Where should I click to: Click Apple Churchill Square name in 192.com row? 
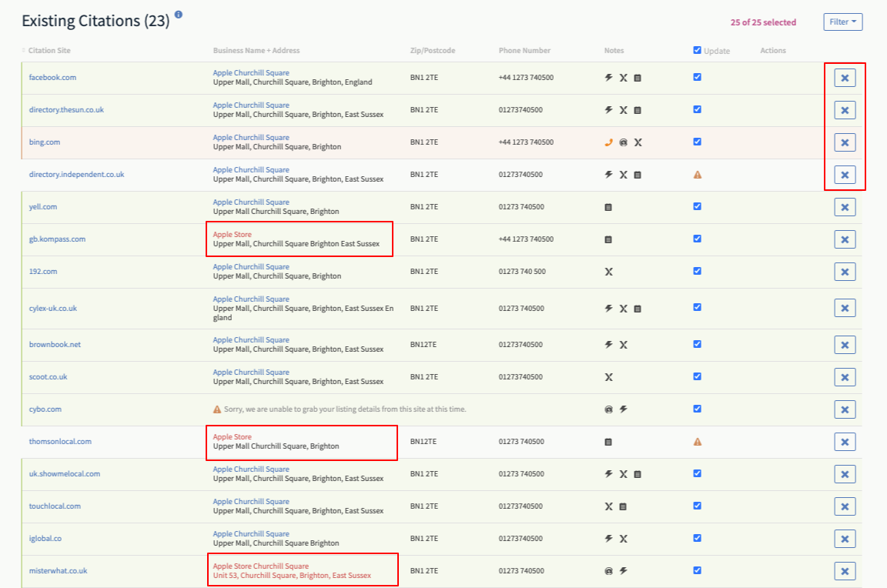tap(251, 266)
